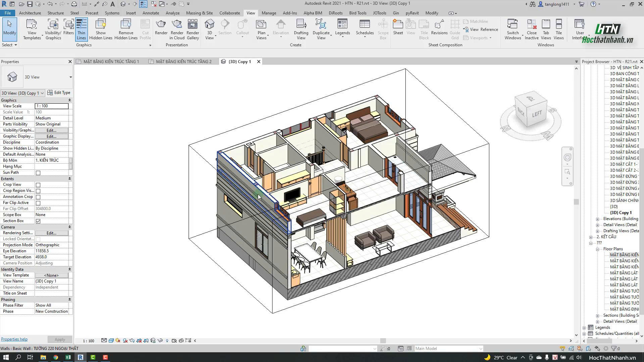Switch to MẶT BẰNG KIẾN TRÚC TẦNG 2 tab
This screenshot has width=644, height=362.
184,62
